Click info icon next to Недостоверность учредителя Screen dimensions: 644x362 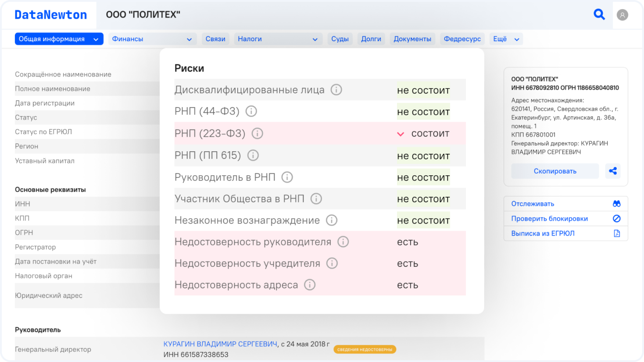point(332,263)
